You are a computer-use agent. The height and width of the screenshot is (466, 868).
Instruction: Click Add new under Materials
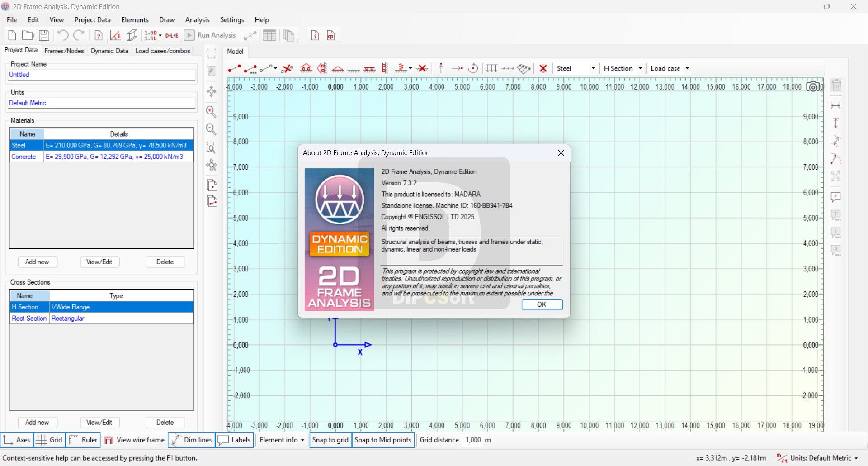(x=37, y=262)
